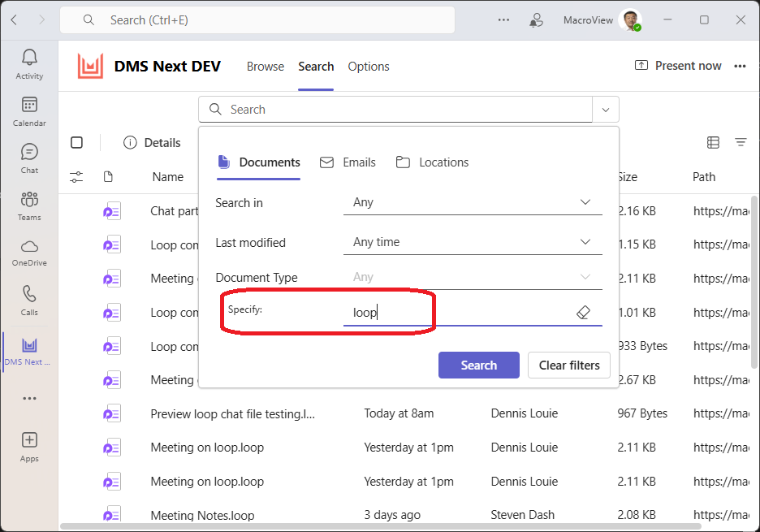760x532 pixels.
Task: Click the Today at 8am modified cell
Action: (399, 413)
